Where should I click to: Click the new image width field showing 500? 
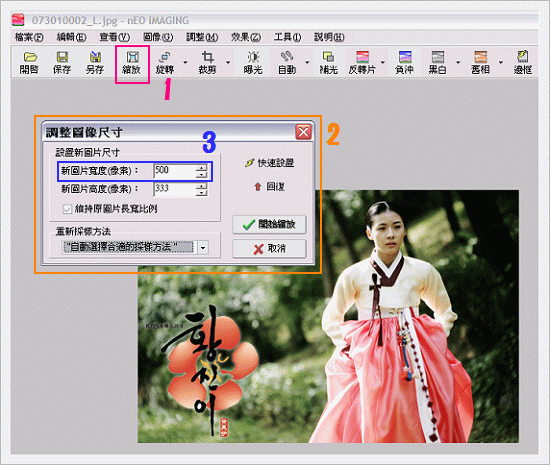174,170
